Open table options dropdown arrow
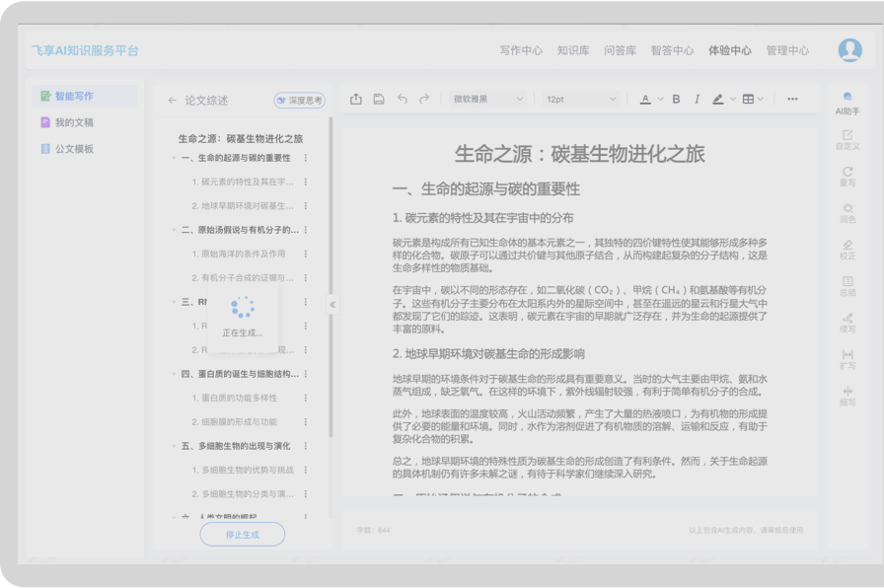This screenshot has width=884, height=588. coord(761,100)
